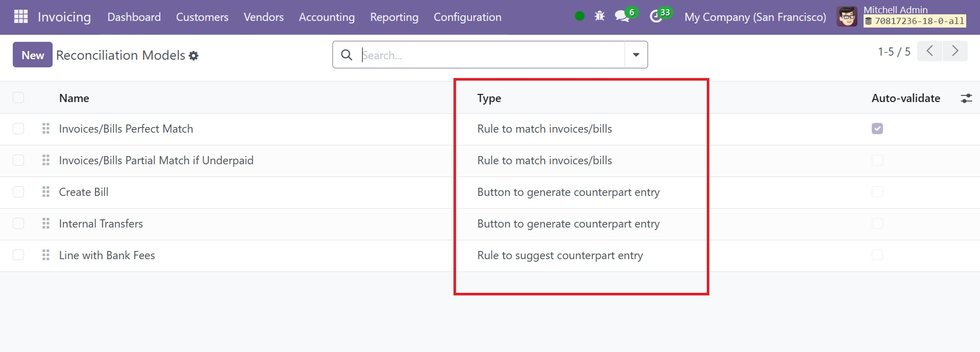Click the debug bug icon
The image size is (980, 352).
click(x=600, y=16)
